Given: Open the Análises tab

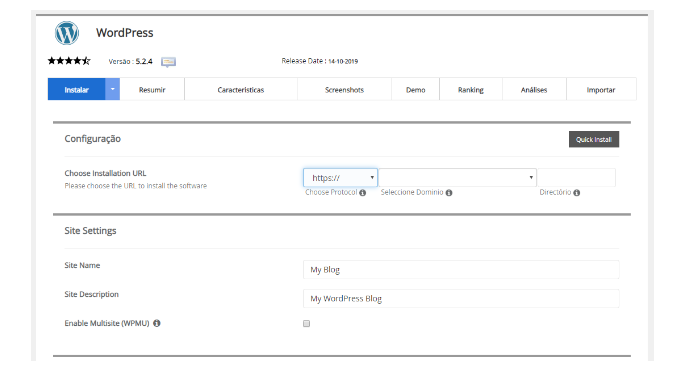Looking at the screenshot, I should point(534,90).
